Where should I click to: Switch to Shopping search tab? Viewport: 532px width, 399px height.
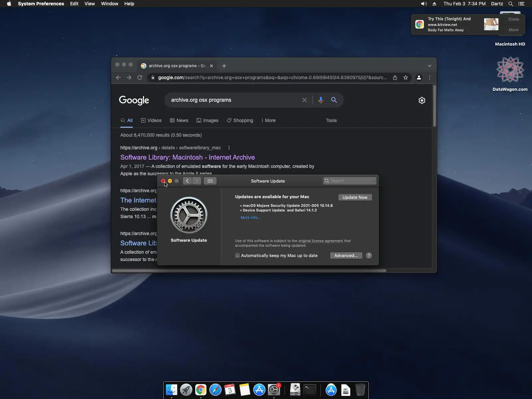(x=240, y=120)
